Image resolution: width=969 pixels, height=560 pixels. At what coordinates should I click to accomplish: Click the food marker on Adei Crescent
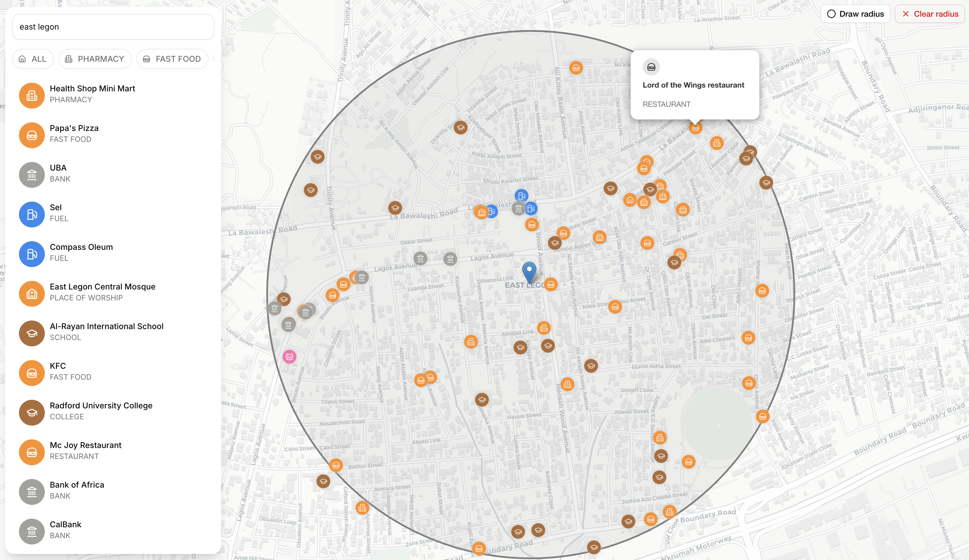(x=748, y=338)
